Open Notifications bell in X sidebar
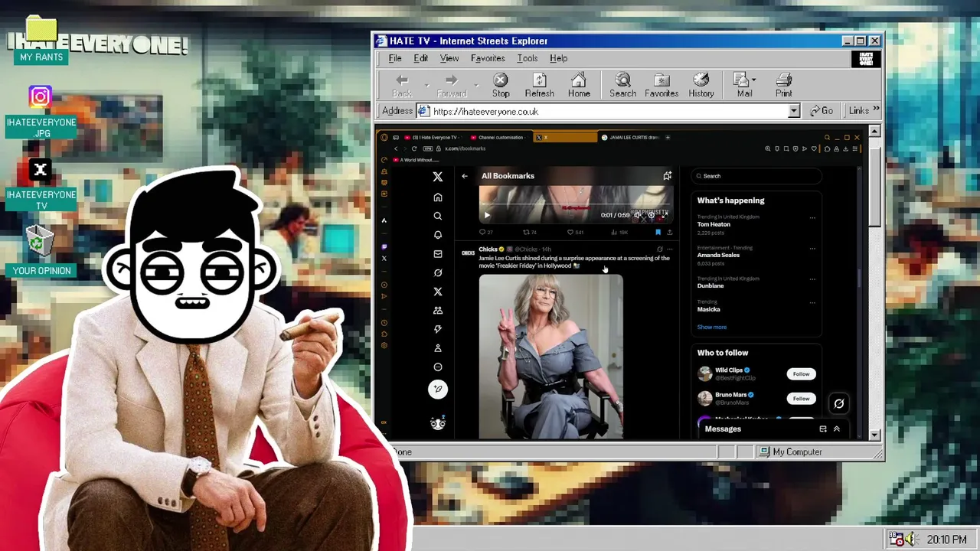 pos(438,235)
